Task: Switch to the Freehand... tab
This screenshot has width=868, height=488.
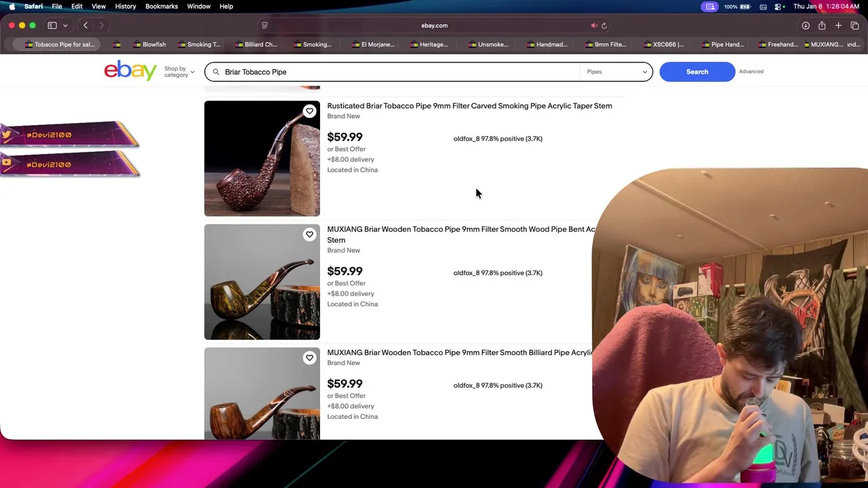Action: coord(778,45)
